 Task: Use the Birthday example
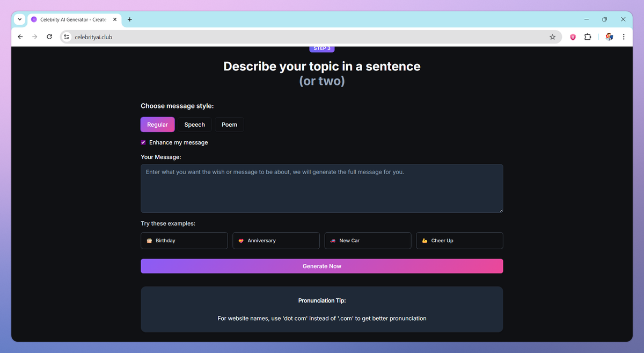point(184,241)
